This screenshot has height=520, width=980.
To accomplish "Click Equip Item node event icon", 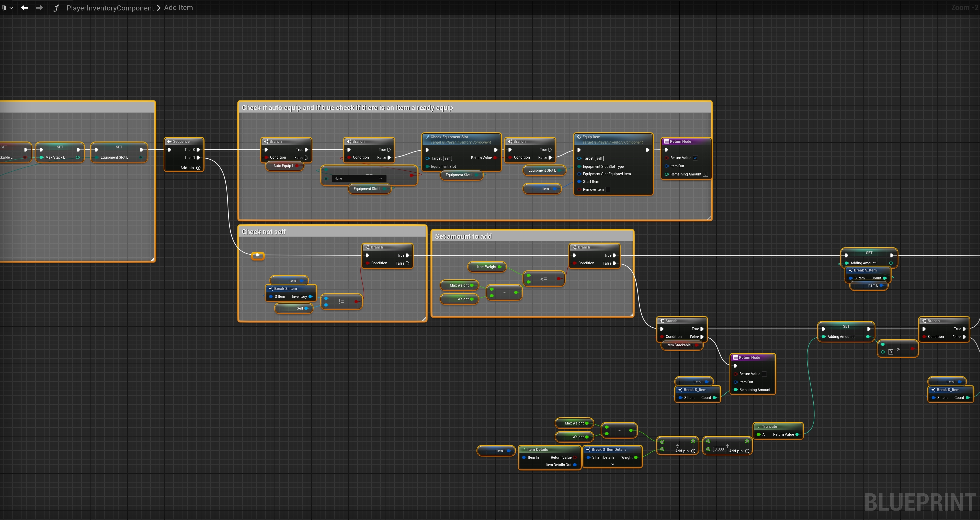I will click(x=579, y=137).
